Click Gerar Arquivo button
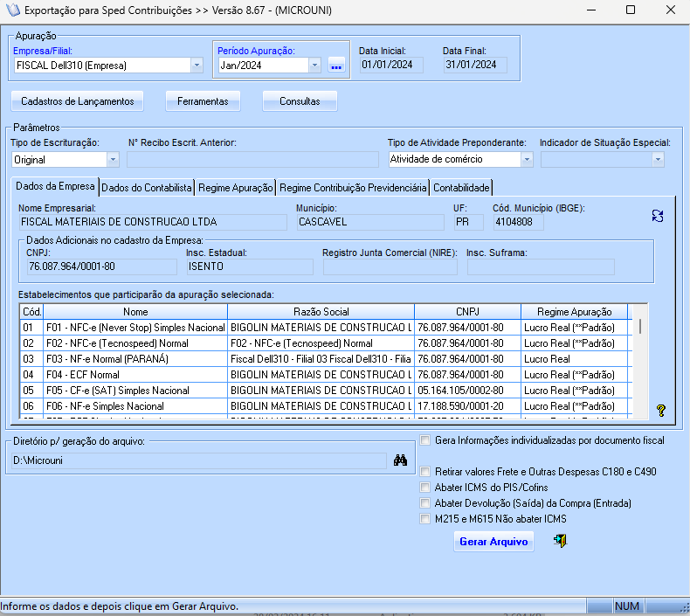The image size is (690, 616). (x=493, y=542)
